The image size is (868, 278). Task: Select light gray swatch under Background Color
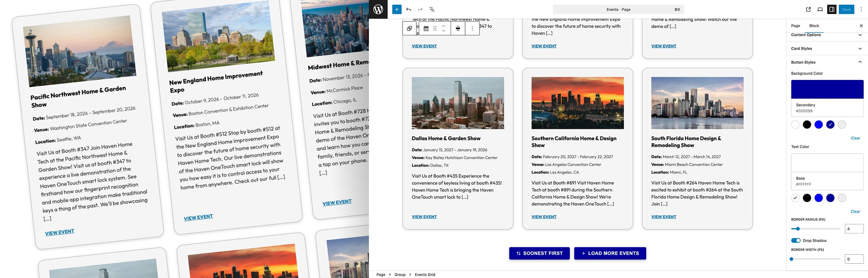pos(842,125)
